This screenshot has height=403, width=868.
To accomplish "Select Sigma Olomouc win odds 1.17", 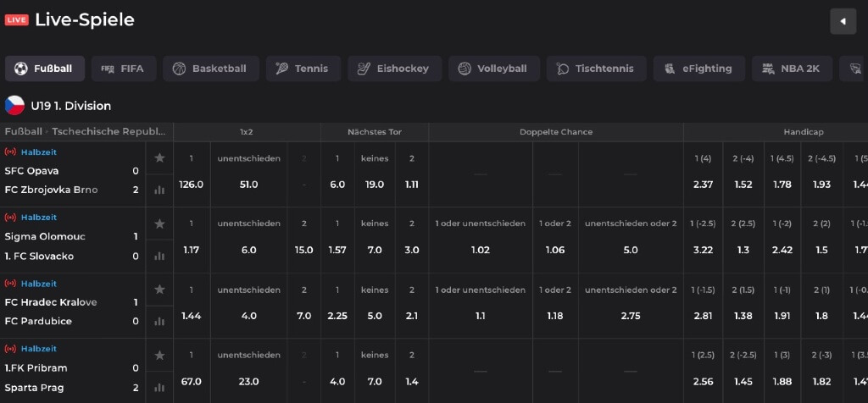I will click(x=191, y=240).
